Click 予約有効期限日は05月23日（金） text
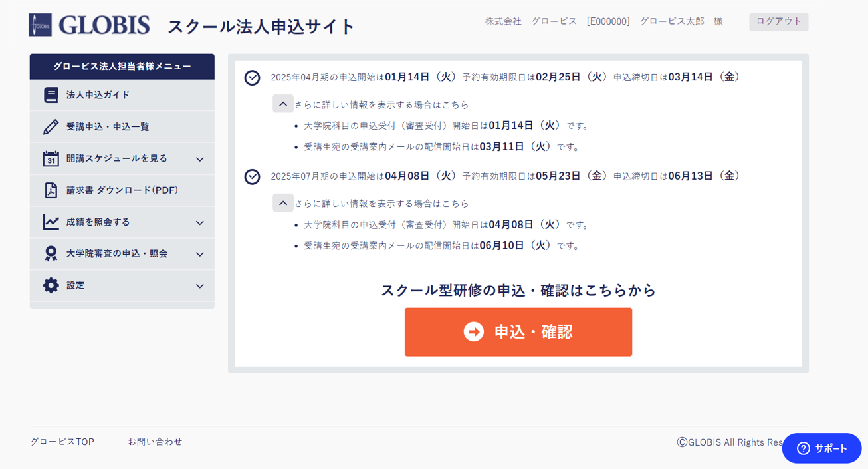The width and height of the screenshot is (868, 469). 536,176
